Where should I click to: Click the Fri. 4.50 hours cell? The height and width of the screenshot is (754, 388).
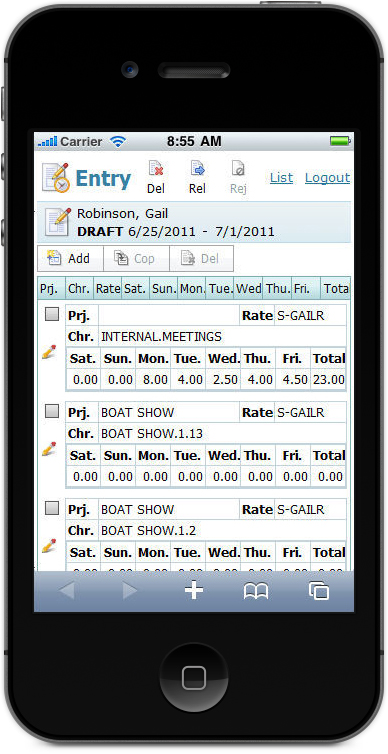point(293,380)
